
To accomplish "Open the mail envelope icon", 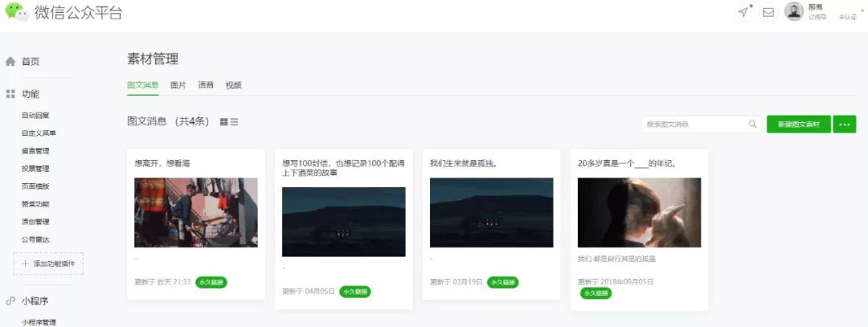I will [768, 12].
